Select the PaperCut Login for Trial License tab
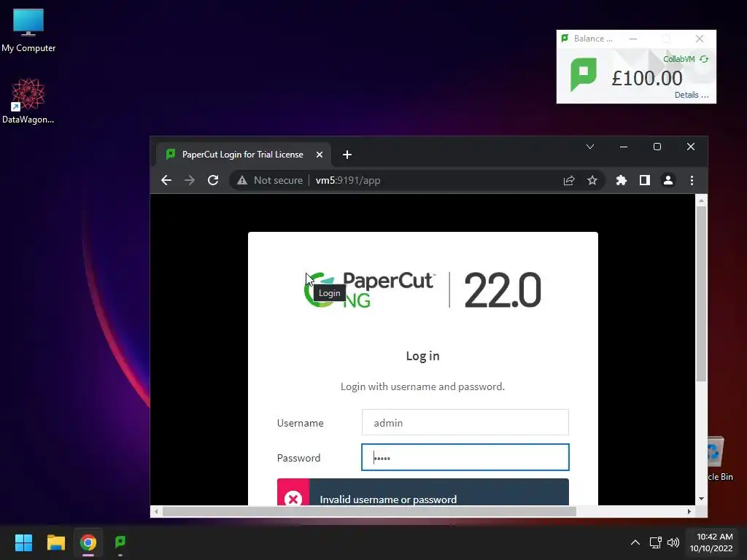This screenshot has height=560, width=747. point(242,155)
